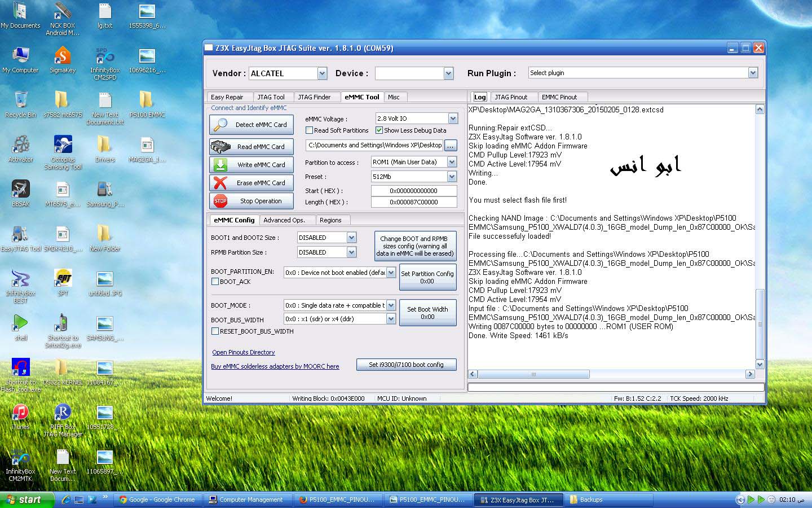Toggle Show Less Debug Data checkbox

pos(379,130)
